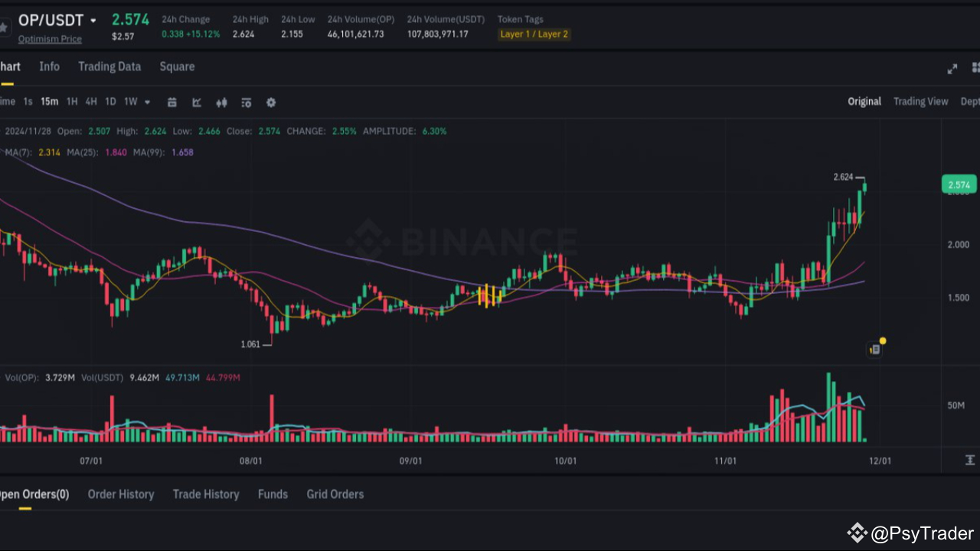Click the 24h Volume(USDT) value 107,803,971.17
The image size is (980, 551).
(437, 34)
